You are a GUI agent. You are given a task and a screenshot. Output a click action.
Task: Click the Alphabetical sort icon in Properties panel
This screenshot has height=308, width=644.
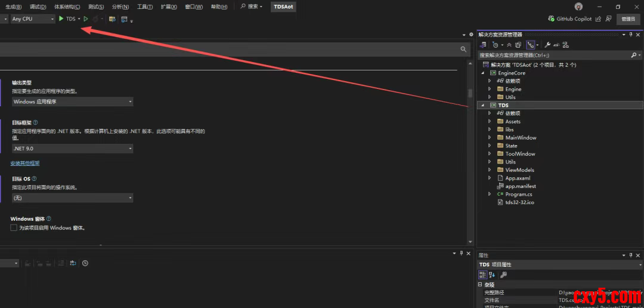point(492,275)
